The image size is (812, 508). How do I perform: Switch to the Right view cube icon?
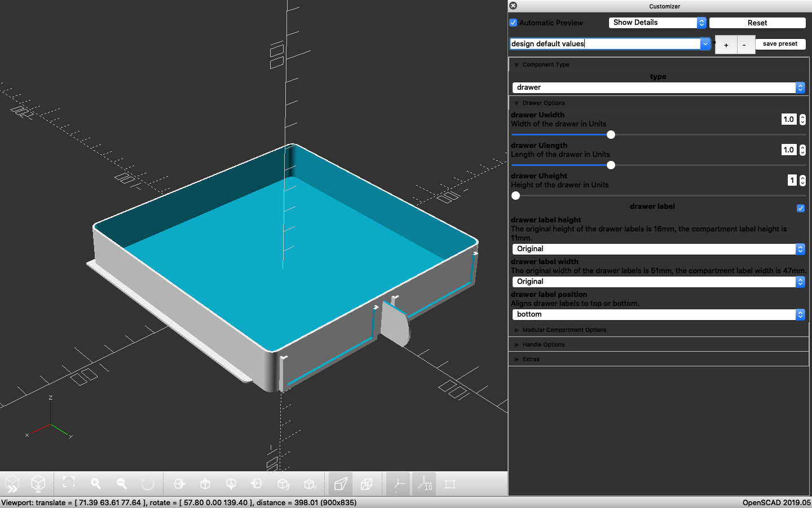[x=179, y=484]
